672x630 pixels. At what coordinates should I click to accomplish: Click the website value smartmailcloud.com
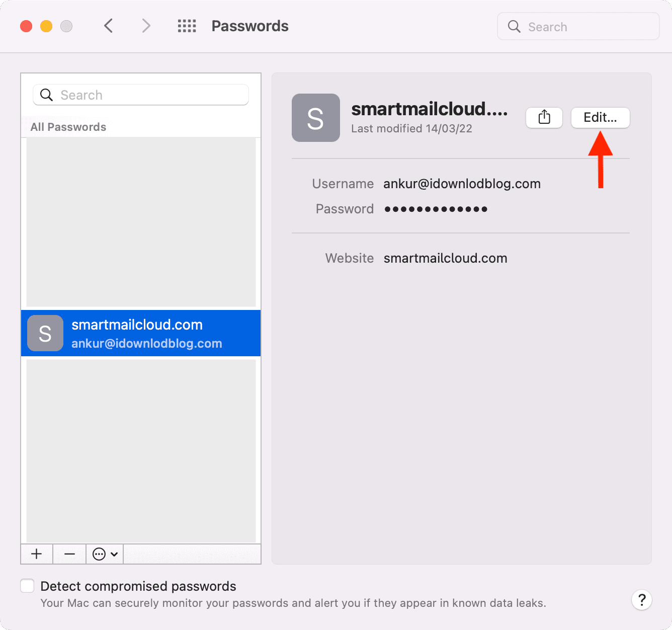(x=445, y=258)
